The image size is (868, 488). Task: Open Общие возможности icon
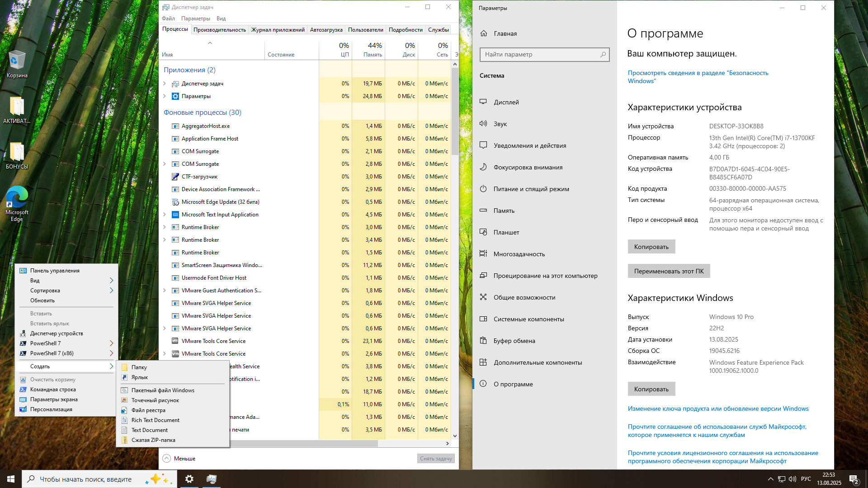(x=483, y=297)
